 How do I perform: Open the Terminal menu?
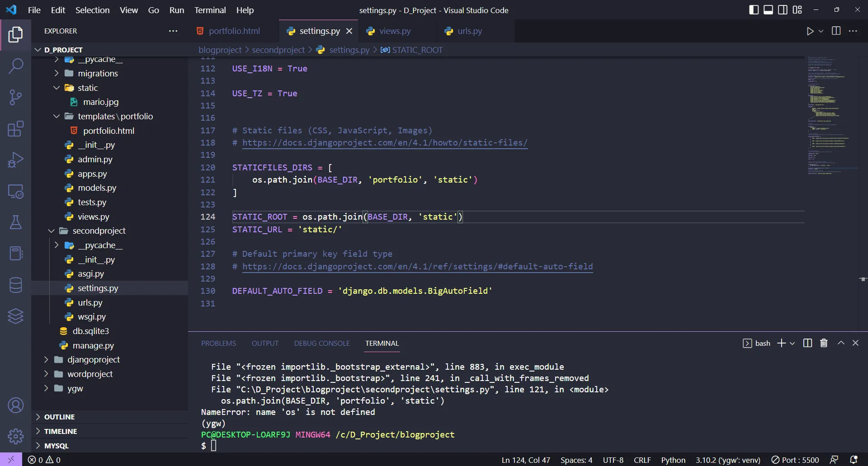coord(210,10)
